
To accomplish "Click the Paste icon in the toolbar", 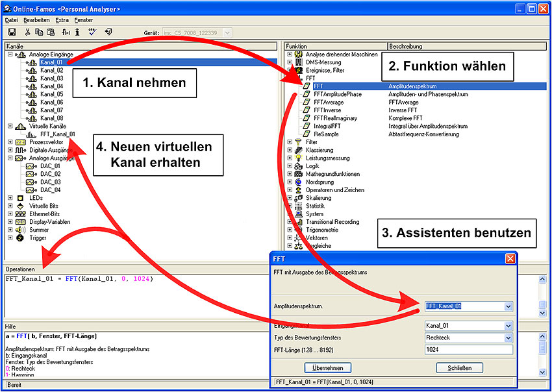I will tap(51, 31).
